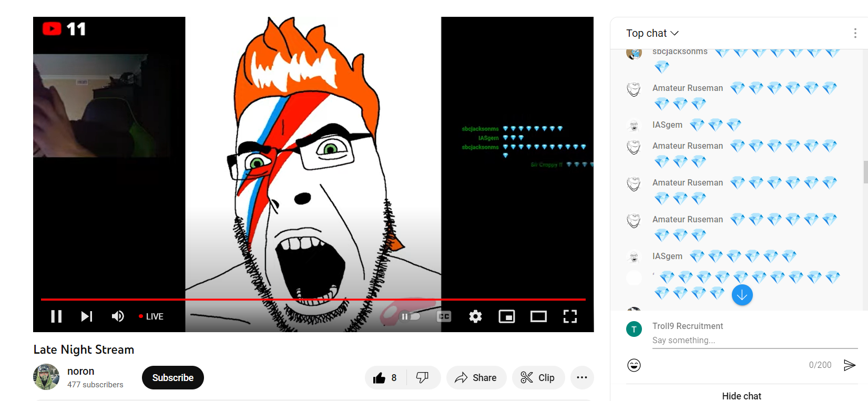868x401 pixels.
Task: Toggle the autoplay switch
Action: (411, 316)
